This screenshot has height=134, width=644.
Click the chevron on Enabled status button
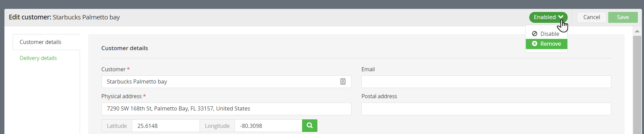[x=561, y=17]
